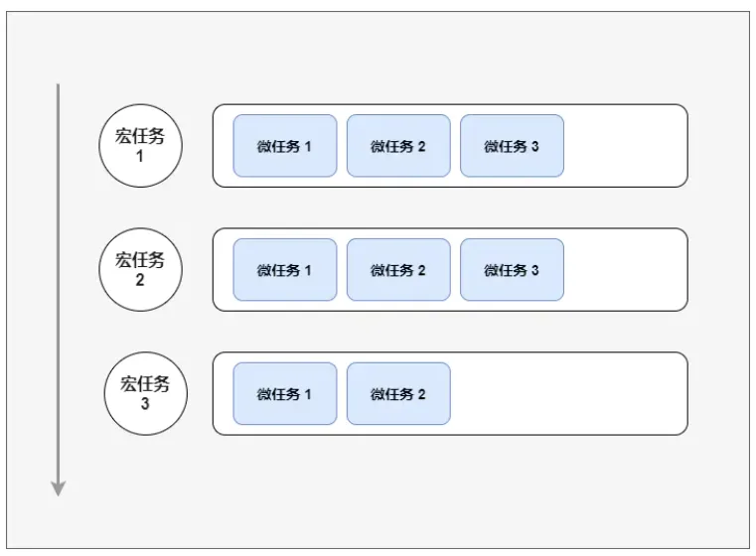Screen dimensions: 756x556
Task: Click 微任务 1 in the first row
Action: coord(285,146)
